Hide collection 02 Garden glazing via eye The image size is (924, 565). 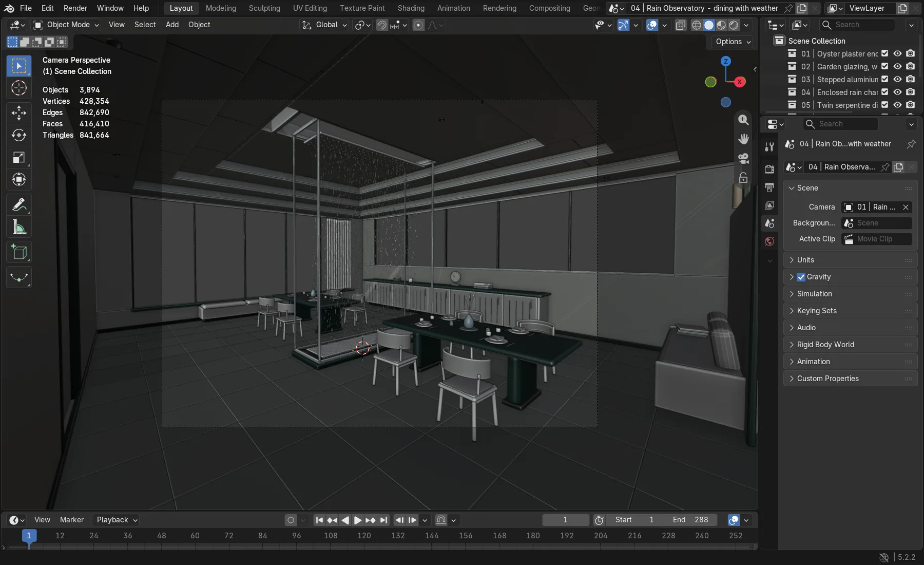(x=897, y=66)
